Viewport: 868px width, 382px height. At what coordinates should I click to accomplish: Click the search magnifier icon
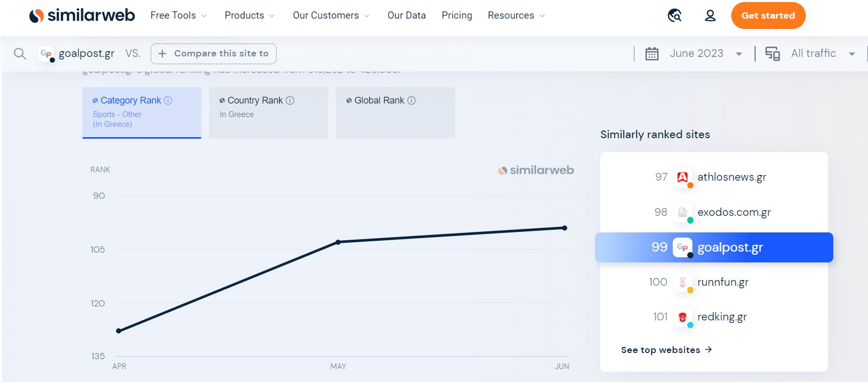point(20,53)
